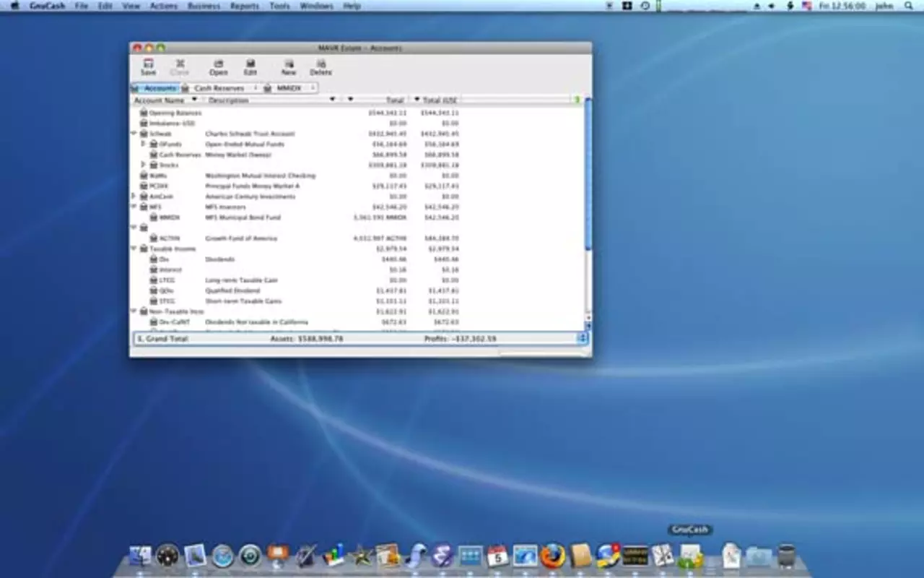Select the Stocks account icon

pyautogui.click(x=154, y=165)
